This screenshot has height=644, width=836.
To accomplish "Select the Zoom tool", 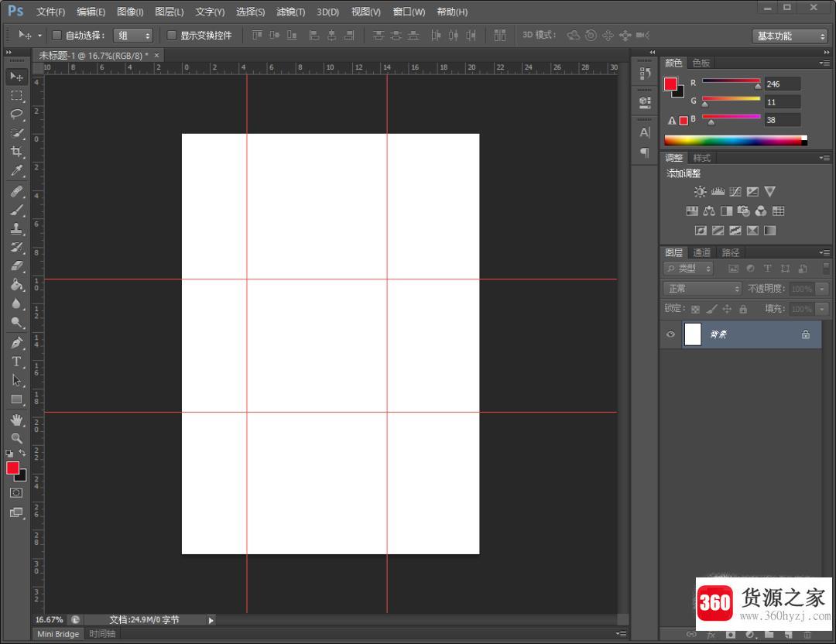I will click(x=16, y=438).
